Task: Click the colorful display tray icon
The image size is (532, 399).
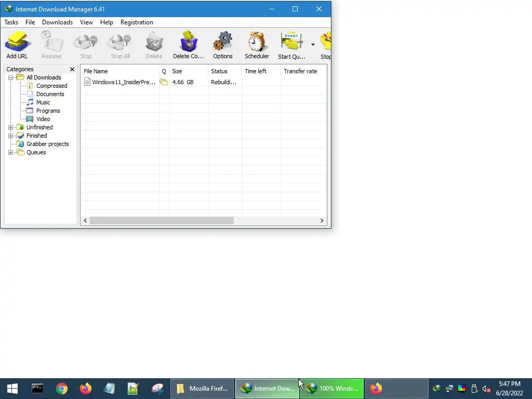Action: pos(462,389)
